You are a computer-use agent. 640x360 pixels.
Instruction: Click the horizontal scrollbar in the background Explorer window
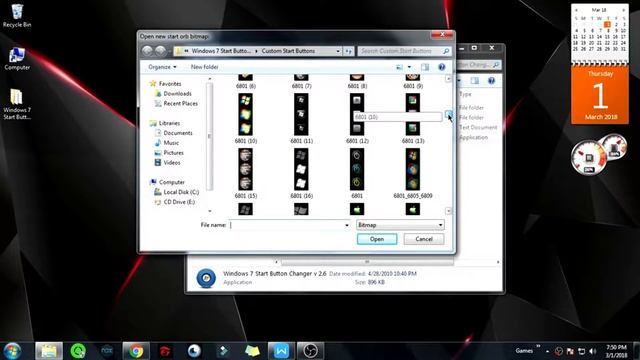tap(367, 262)
